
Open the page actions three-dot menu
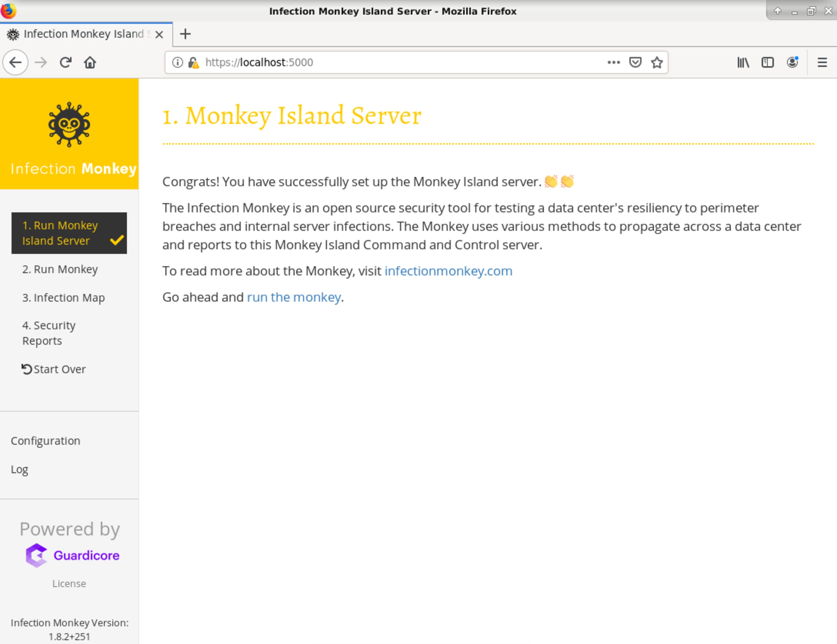point(614,62)
